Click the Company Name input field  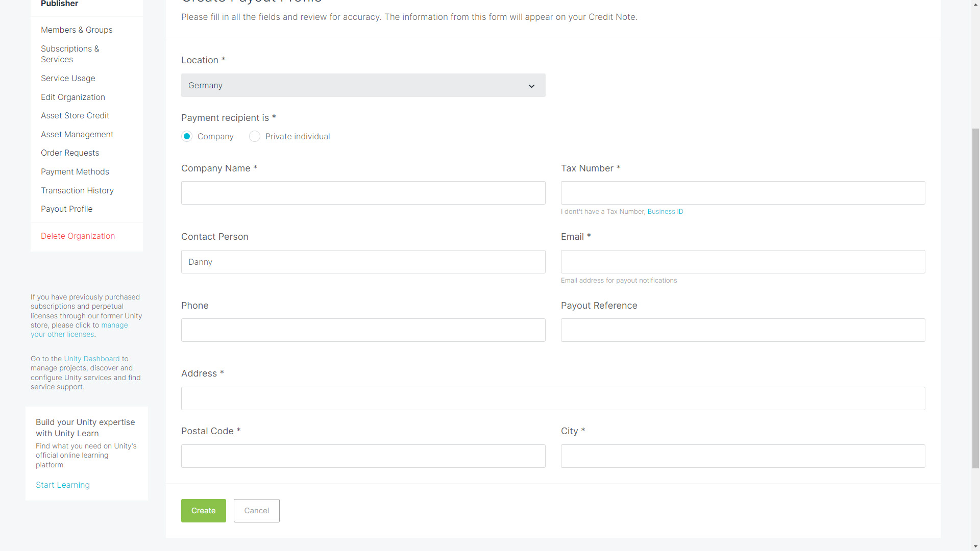coord(363,192)
